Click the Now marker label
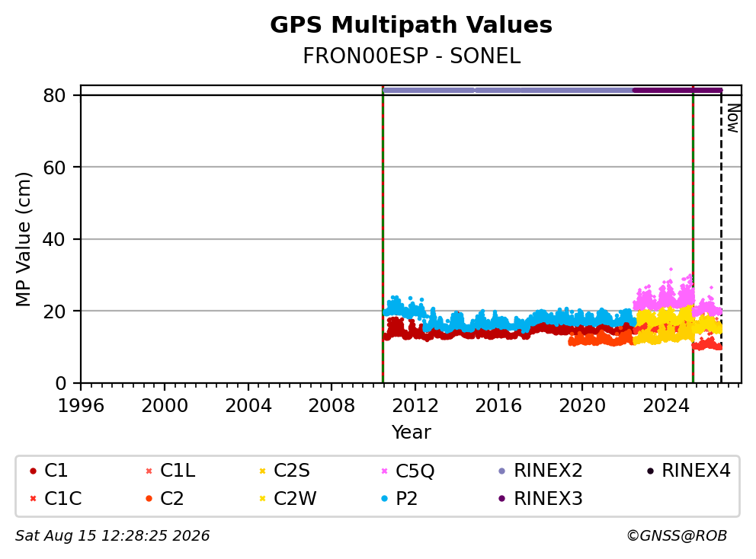The width and height of the screenshot is (756, 559). (733, 119)
